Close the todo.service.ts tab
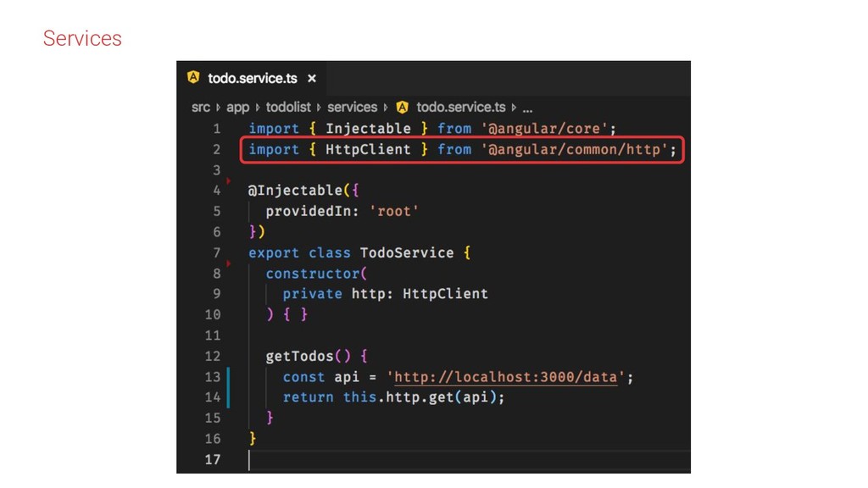Image resolution: width=868 pixels, height=488 pixels. click(312, 79)
